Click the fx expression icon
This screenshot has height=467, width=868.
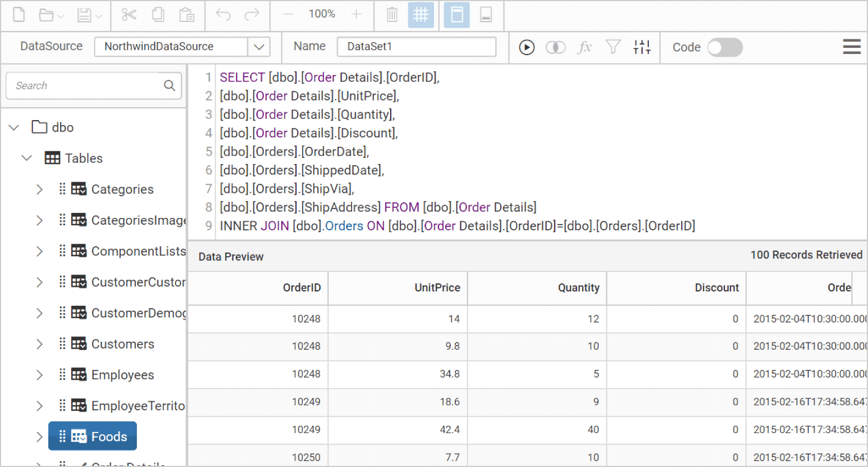(584, 47)
